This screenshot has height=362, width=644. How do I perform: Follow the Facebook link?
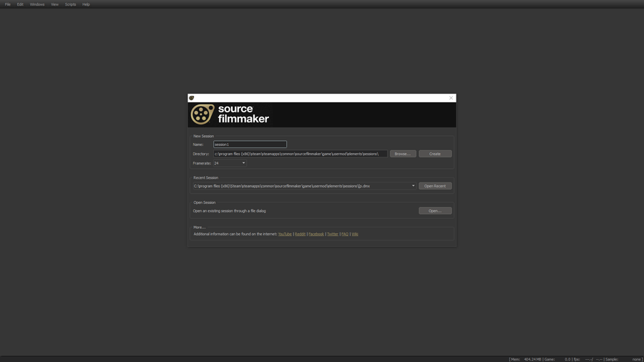(x=316, y=235)
